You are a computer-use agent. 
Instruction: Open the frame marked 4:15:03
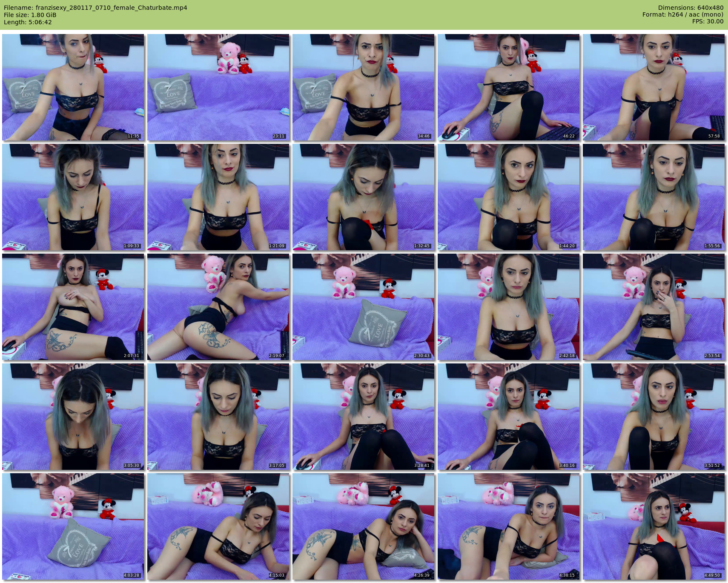218,526
